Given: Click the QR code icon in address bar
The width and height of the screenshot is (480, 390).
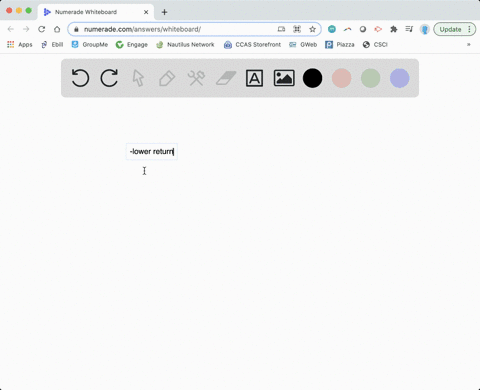Looking at the screenshot, I should (x=297, y=29).
